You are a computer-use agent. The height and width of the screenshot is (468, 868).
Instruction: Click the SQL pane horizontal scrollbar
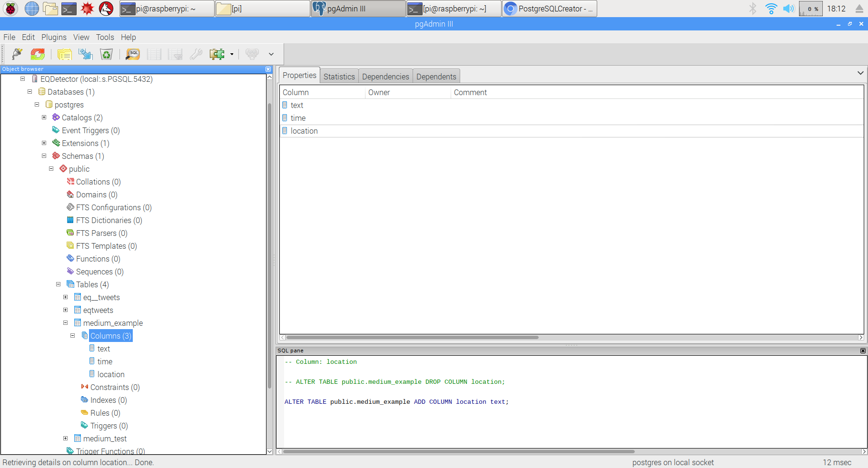(458, 451)
